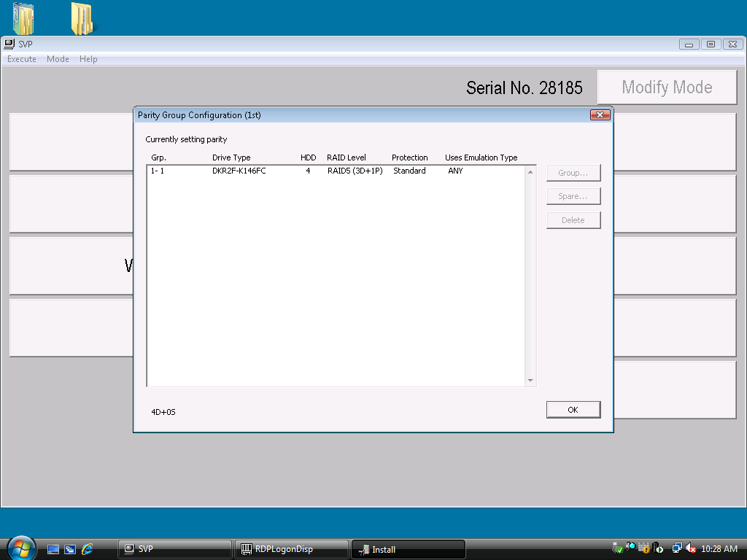Click the list scrollbar down arrow
Screen dimensions: 747x560
point(530,381)
